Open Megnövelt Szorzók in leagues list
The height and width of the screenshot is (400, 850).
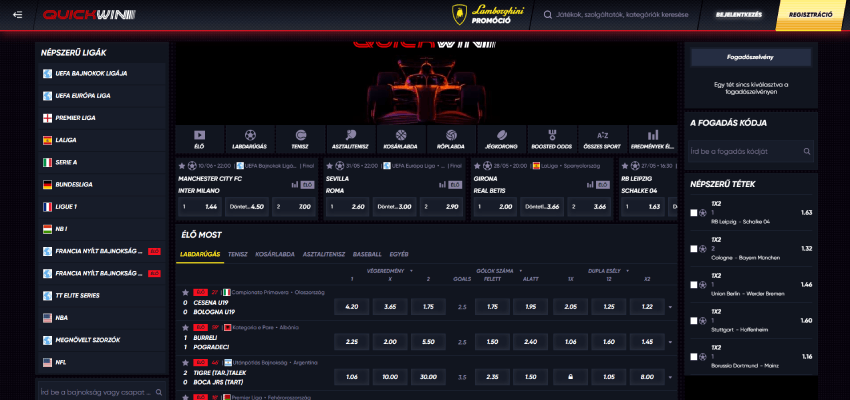102,340
